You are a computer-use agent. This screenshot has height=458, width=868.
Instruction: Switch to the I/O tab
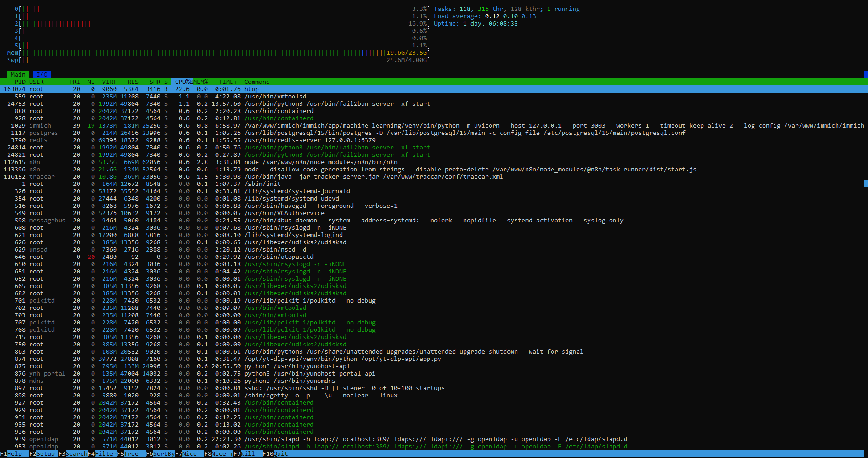click(x=42, y=75)
